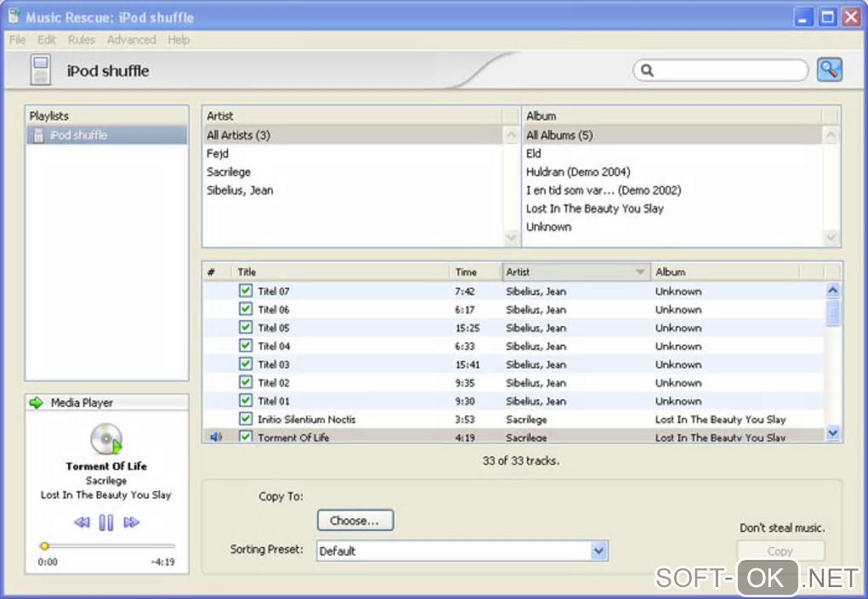Uncheck the Titel 03 track checkbox
868x599 pixels.
(x=246, y=364)
